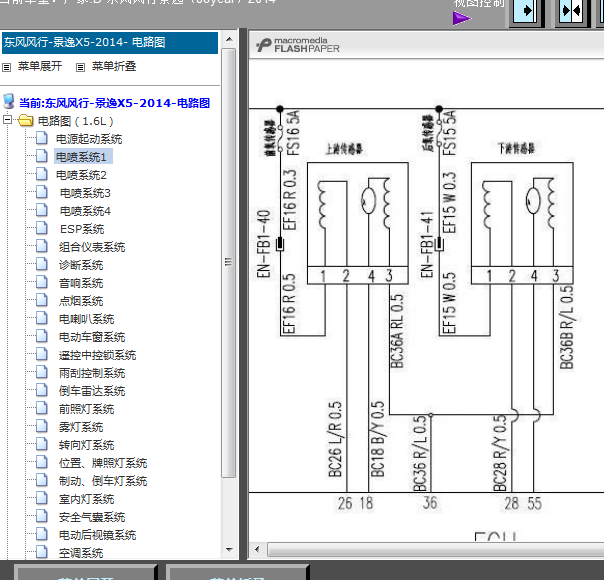Open 位置、牌照灯系统 diagram
Screen dimensions: 604x580
[x=103, y=463]
